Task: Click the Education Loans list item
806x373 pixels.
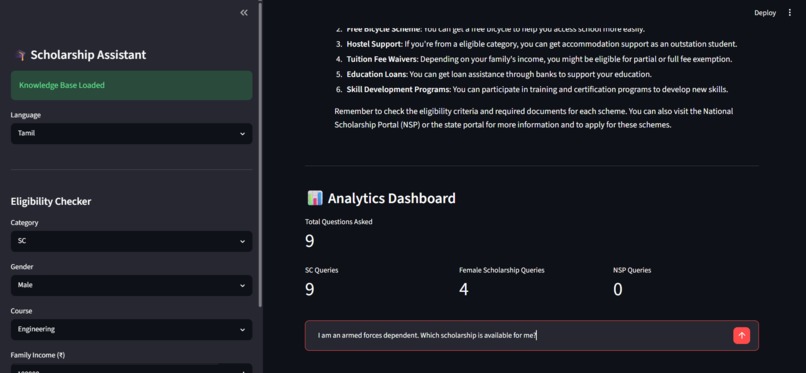Action: [x=494, y=74]
